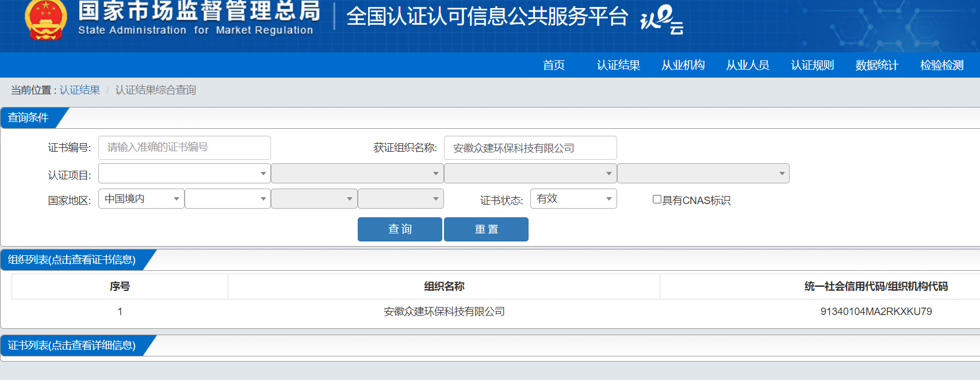
Task: Click the 全国认证认可信息公共服务平台 title
Action: tap(487, 17)
